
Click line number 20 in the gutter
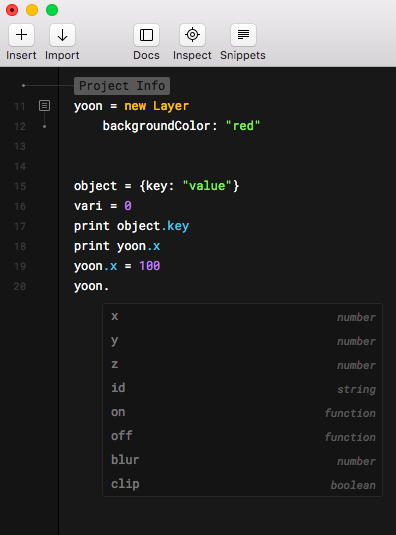pos(20,287)
